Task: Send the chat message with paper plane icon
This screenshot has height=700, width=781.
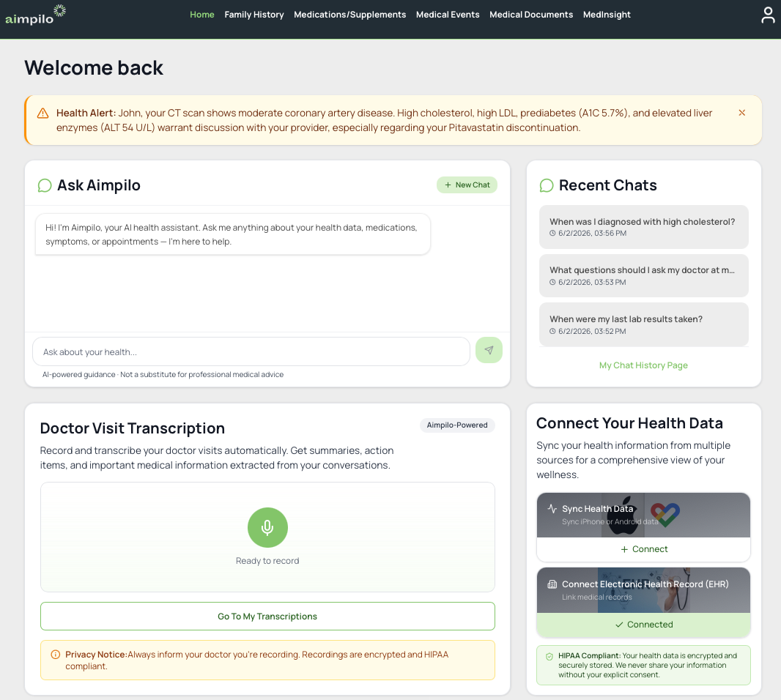Action: [x=489, y=350]
